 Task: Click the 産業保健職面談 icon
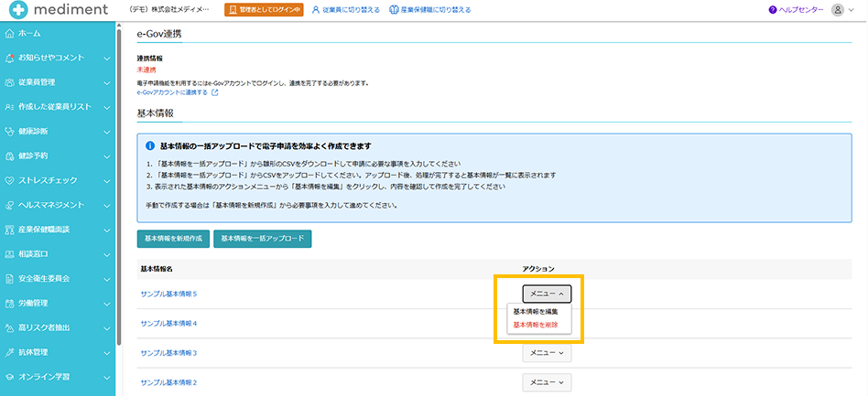(9, 230)
